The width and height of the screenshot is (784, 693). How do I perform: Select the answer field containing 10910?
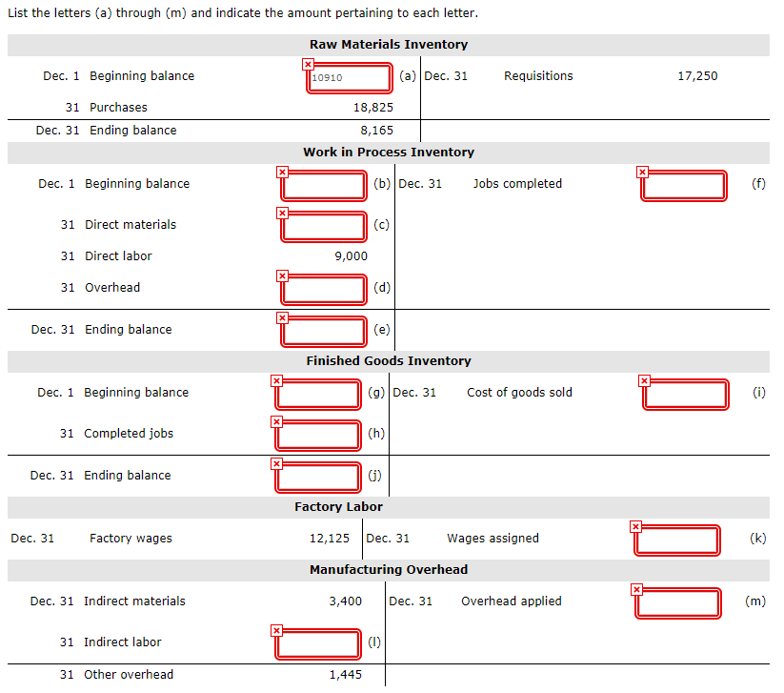coord(349,78)
